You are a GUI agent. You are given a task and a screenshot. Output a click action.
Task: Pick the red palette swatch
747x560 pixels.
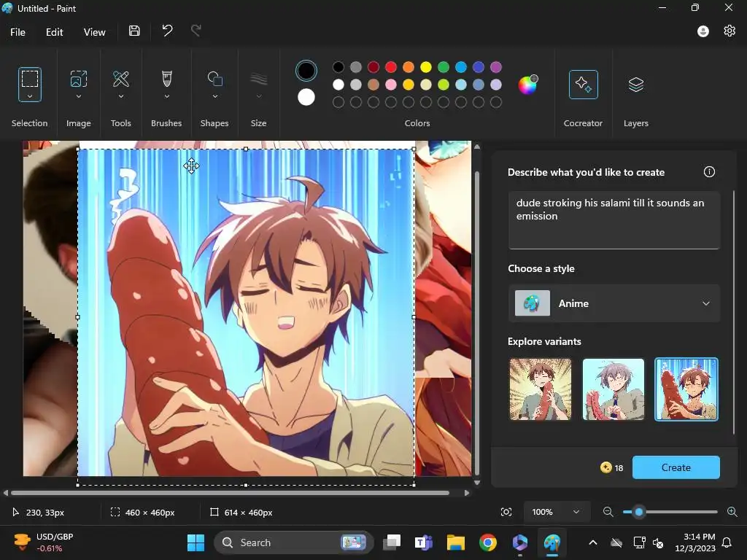point(391,67)
